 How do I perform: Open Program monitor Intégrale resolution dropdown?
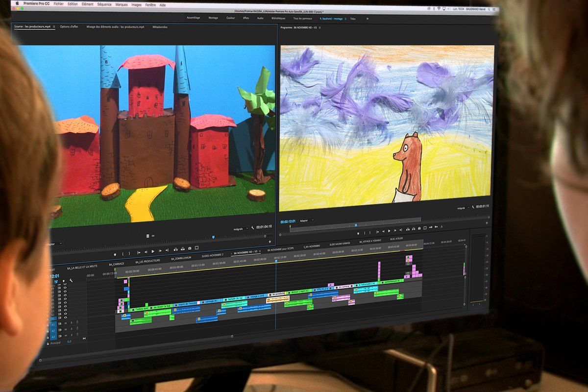pyautogui.click(x=462, y=208)
